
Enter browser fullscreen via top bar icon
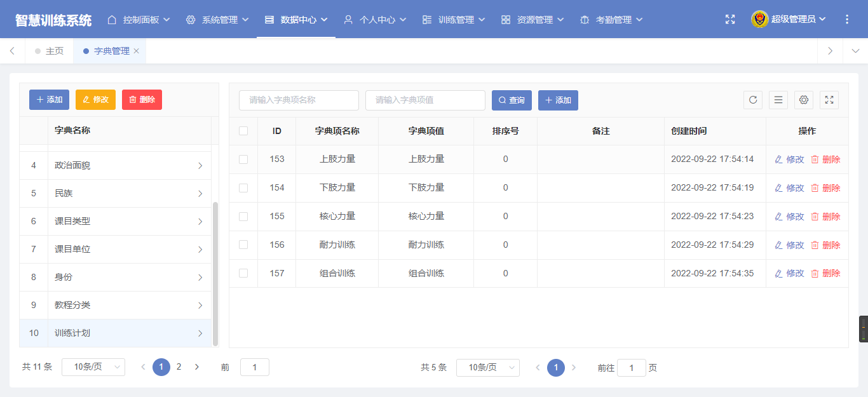coord(730,20)
